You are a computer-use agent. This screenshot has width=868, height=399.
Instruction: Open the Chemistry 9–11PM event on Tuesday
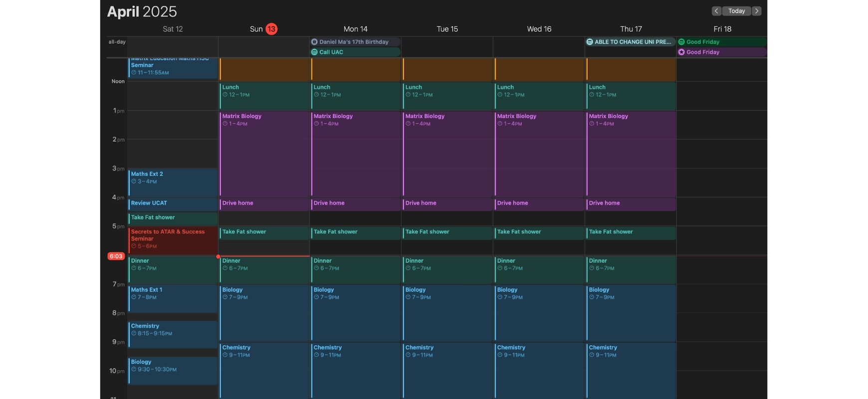tap(447, 371)
